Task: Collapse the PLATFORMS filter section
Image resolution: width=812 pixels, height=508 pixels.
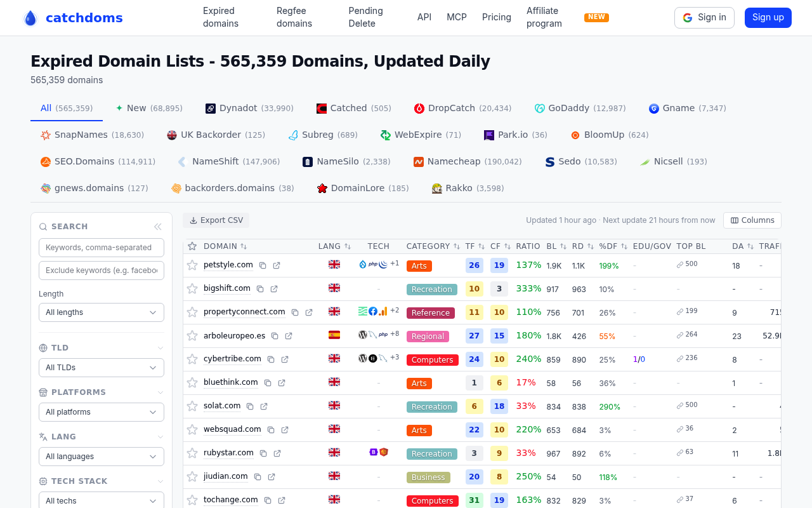Action: (160, 392)
